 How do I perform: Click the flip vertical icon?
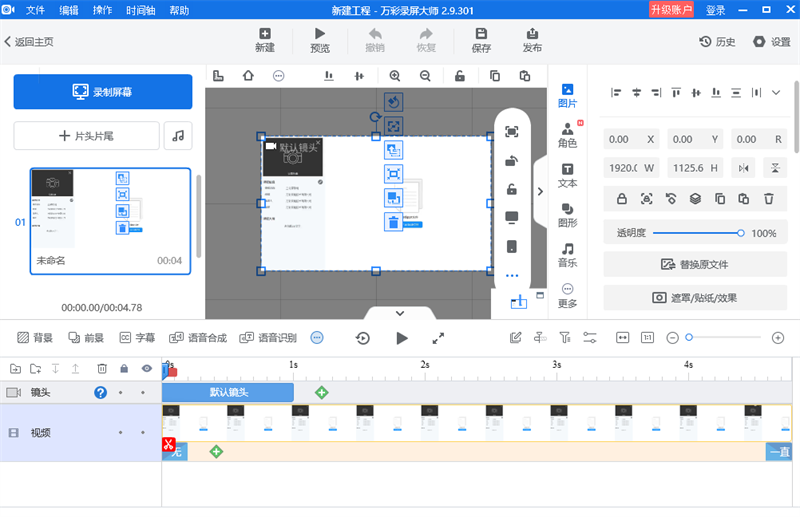click(x=775, y=168)
